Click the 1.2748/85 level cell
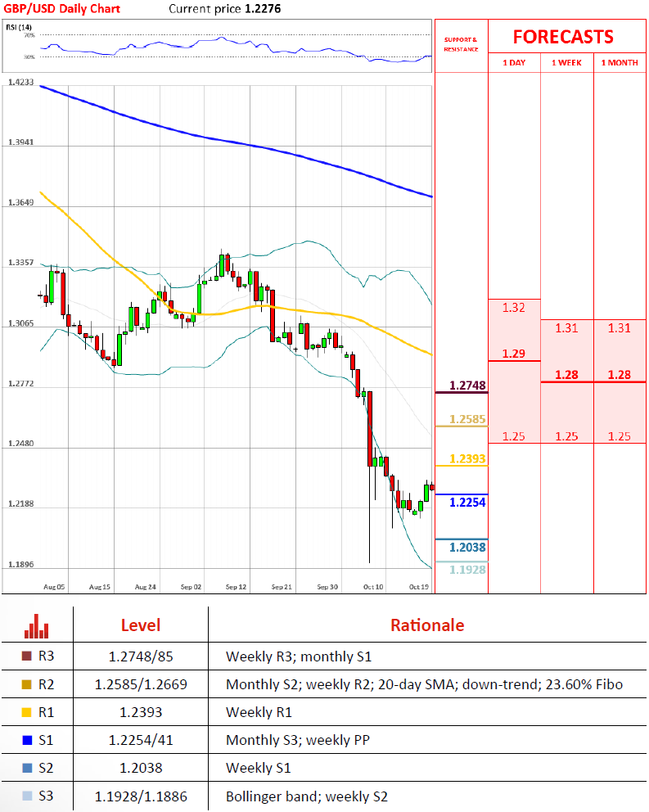Viewport: 649px width, 812px height. pos(141,656)
